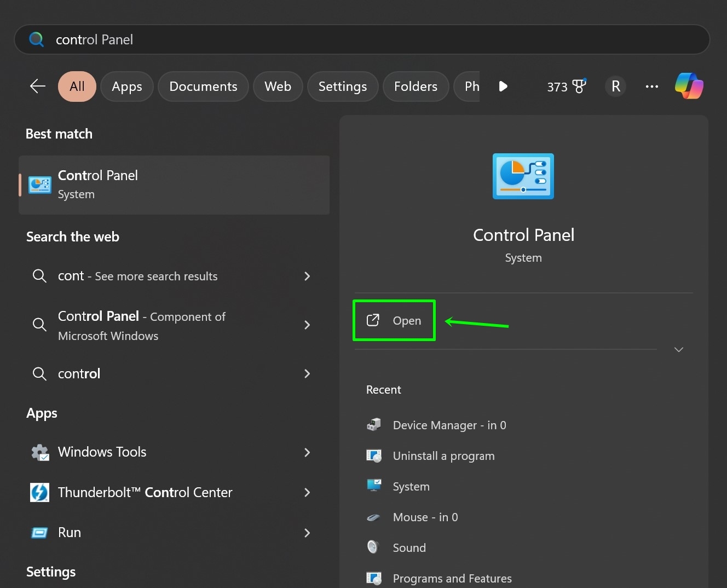Viewport: 727px width, 588px height.
Task: Switch to the Apps filter tab
Action: [x=126, y=86]
